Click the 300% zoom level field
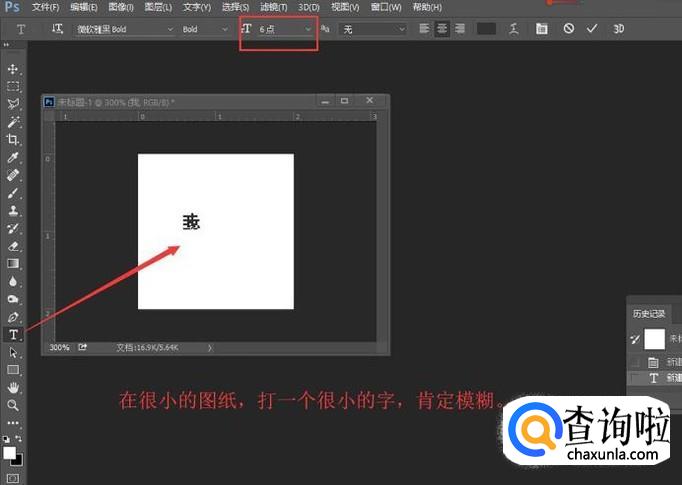The image size is (682, 485). tap(59, 348)
